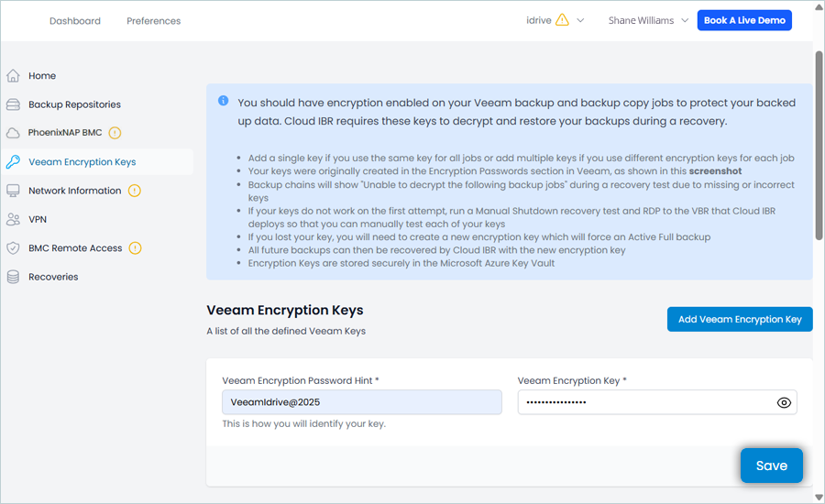The width and height of the screenshot is (825, 504).
Task: Click warning badge next to PhoenixNAP BMC
Action: (115, 133)
